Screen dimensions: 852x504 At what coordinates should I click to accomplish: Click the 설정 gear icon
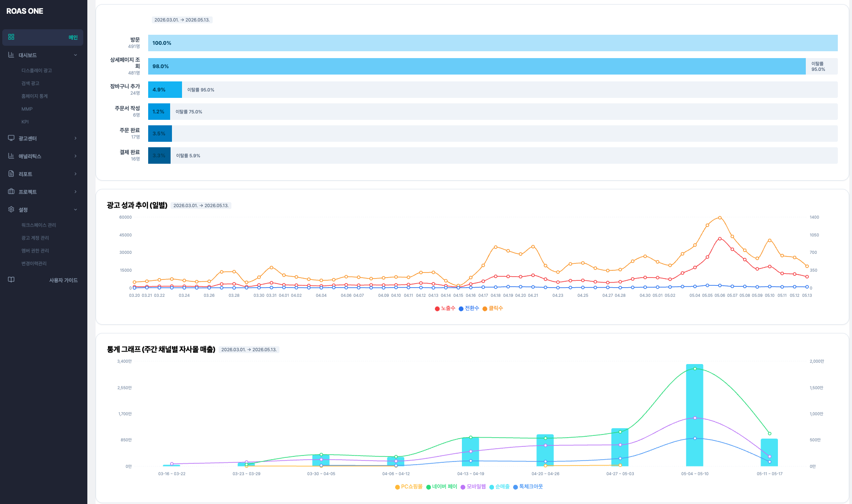pos(11,209)
